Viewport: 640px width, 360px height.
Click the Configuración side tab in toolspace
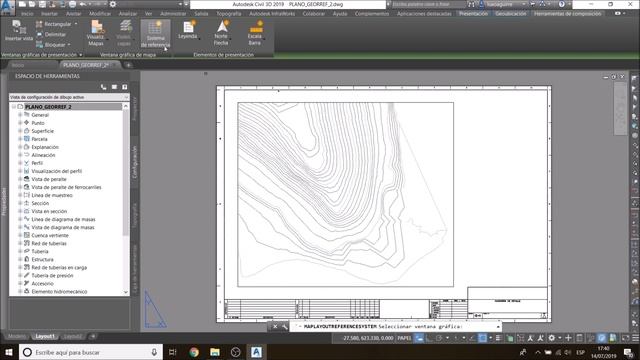[x=135, y=162]
